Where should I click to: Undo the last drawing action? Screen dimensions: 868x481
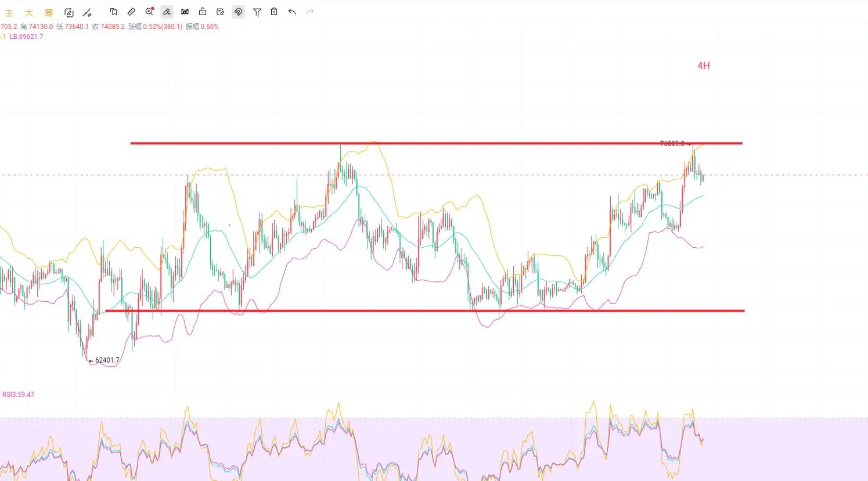292,12
